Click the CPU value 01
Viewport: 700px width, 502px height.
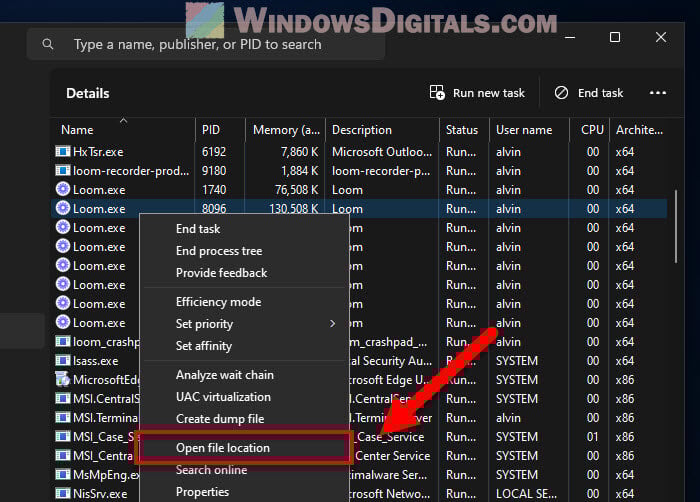point(592,436)
